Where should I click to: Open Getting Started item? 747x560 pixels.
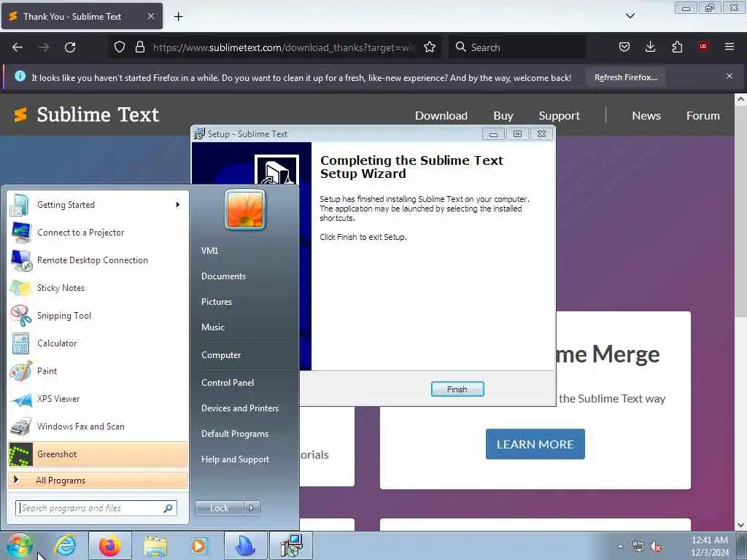pos(98,205)
